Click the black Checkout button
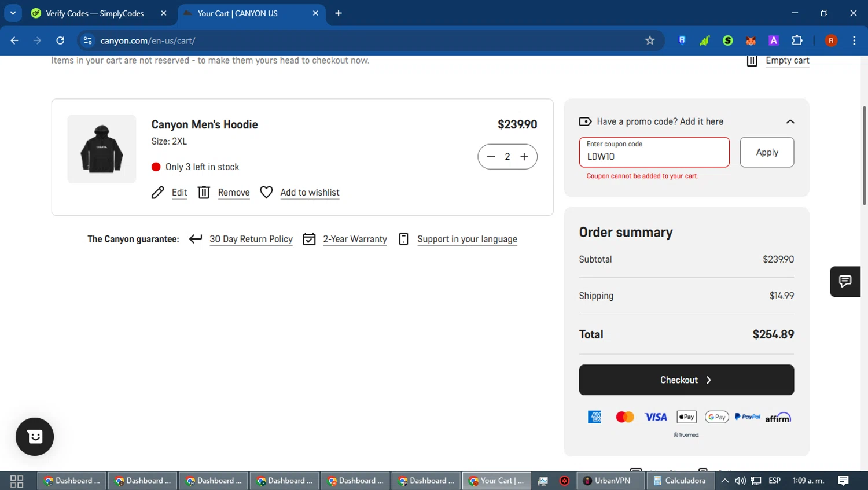Image resolution: width=868 pixels, height=490 pixels. (686, 380)
